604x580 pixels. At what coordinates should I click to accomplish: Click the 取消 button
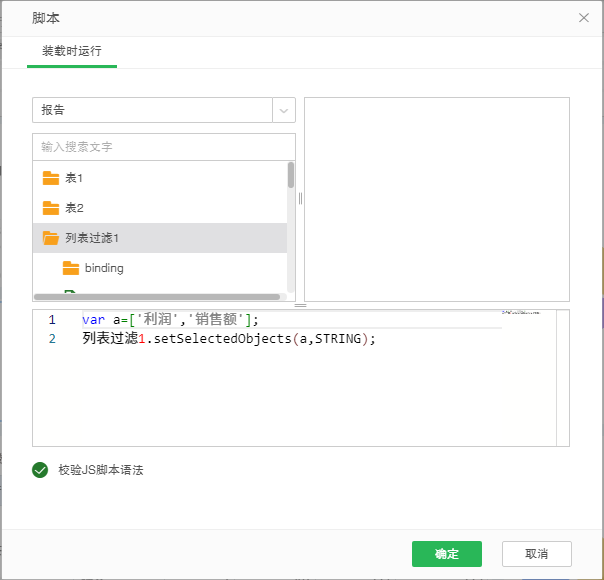point(536,554)
